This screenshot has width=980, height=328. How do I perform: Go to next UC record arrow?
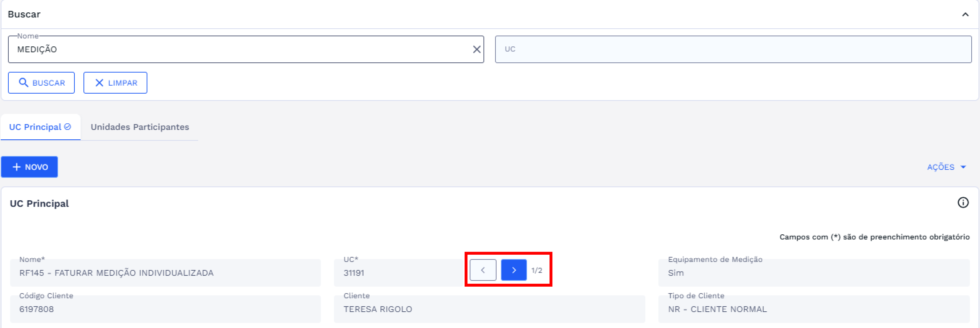pyautogui.click(x=514, y=270)
